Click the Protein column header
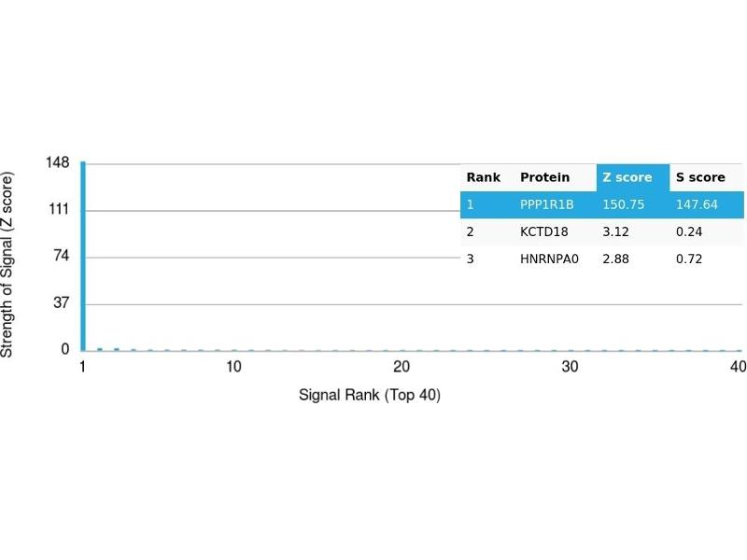This screenshot has width=747, height=560. point(544,177)
